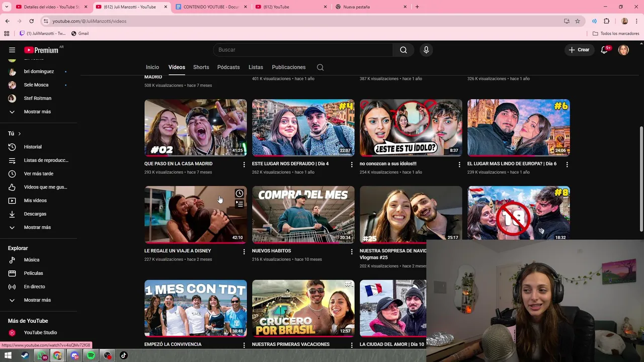Switch to Pódcasts channel tab
Viewport: 644px width, 362px height.
click(x=228, y=67)
